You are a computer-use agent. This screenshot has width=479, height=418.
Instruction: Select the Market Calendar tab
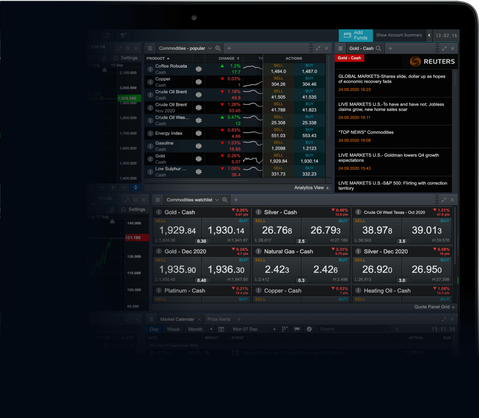tap(177, 319)
